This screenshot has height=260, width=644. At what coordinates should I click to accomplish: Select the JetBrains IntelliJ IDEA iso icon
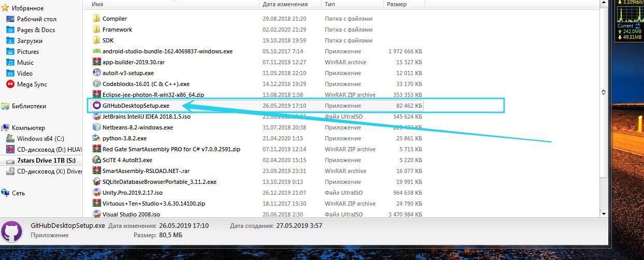(x=96, y=117)
